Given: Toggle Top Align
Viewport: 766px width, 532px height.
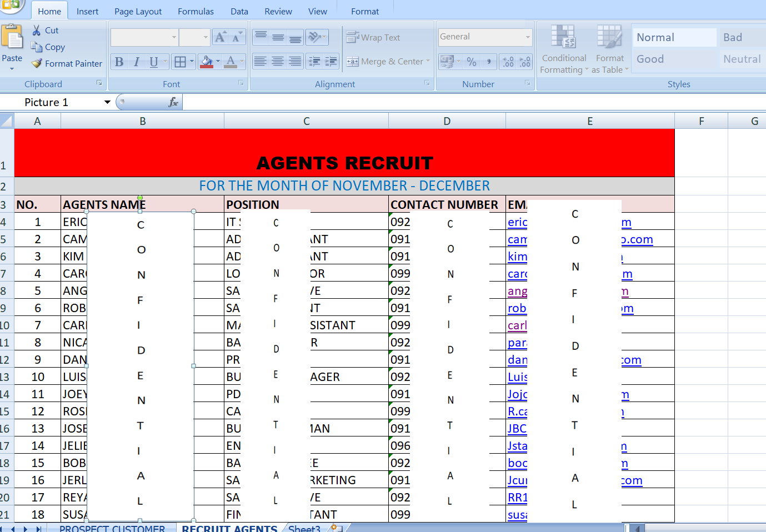Looking at the screenshot, I should (x=261, y=37).
